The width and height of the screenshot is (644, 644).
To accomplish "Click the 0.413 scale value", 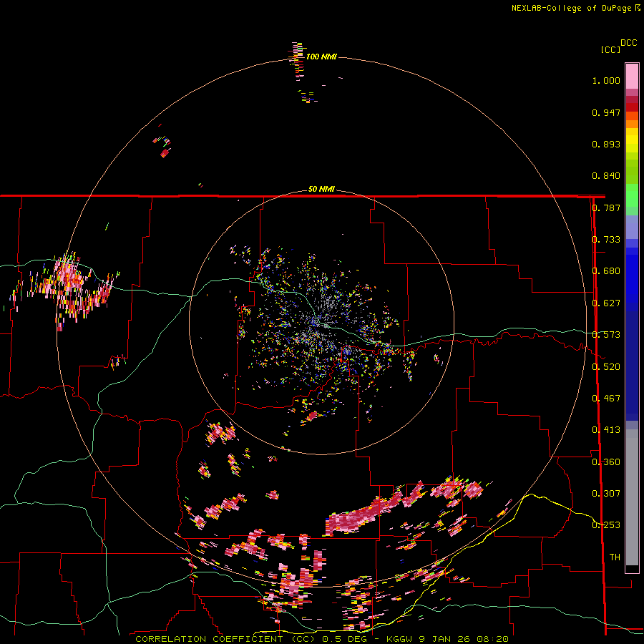I will tap(606, 430).
